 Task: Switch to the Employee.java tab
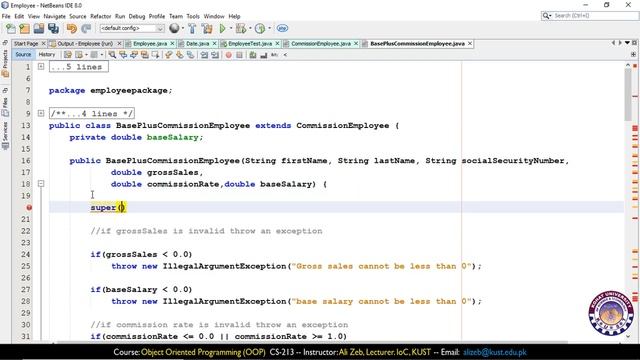pyautogui.click(x=149, y=43)
